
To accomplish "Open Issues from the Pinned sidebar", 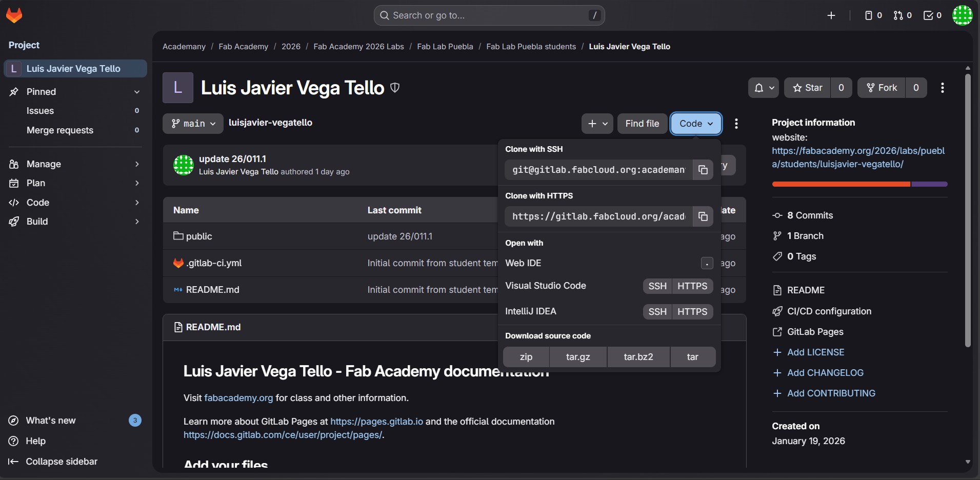I will (x=41, y=111).
